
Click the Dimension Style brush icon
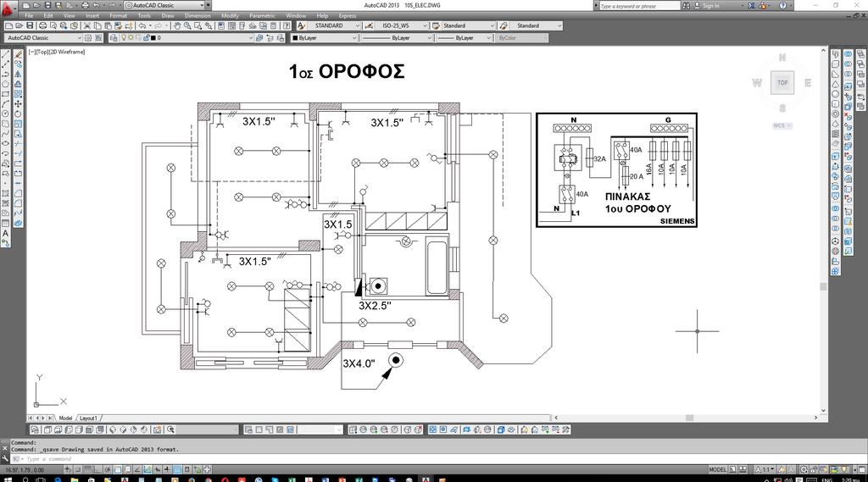tap(369, 25)
